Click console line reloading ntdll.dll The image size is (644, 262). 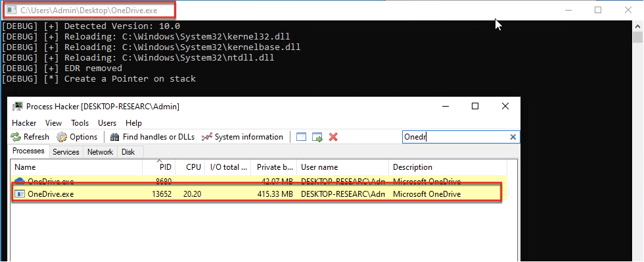(138, 58)
